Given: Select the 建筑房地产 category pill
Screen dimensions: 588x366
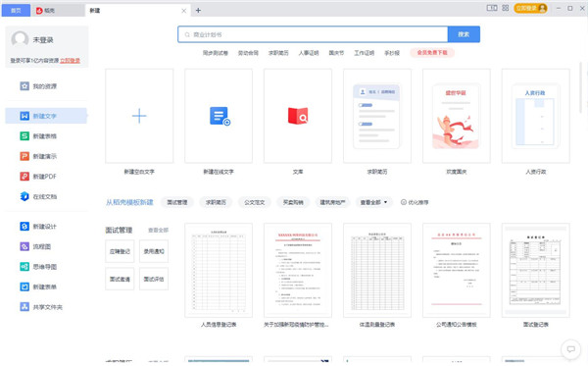Looking at the screenshot, I should 332,202.
